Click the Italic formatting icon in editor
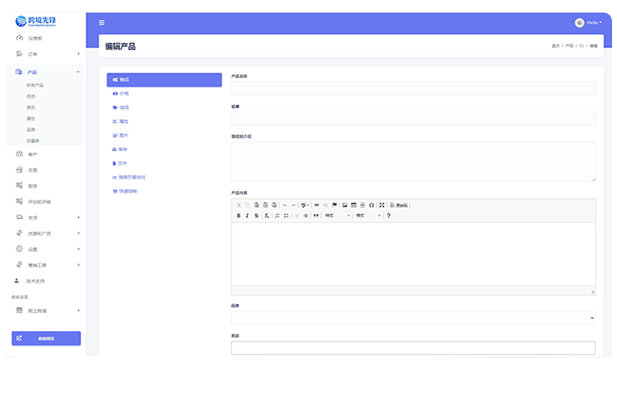 (247, 215)
